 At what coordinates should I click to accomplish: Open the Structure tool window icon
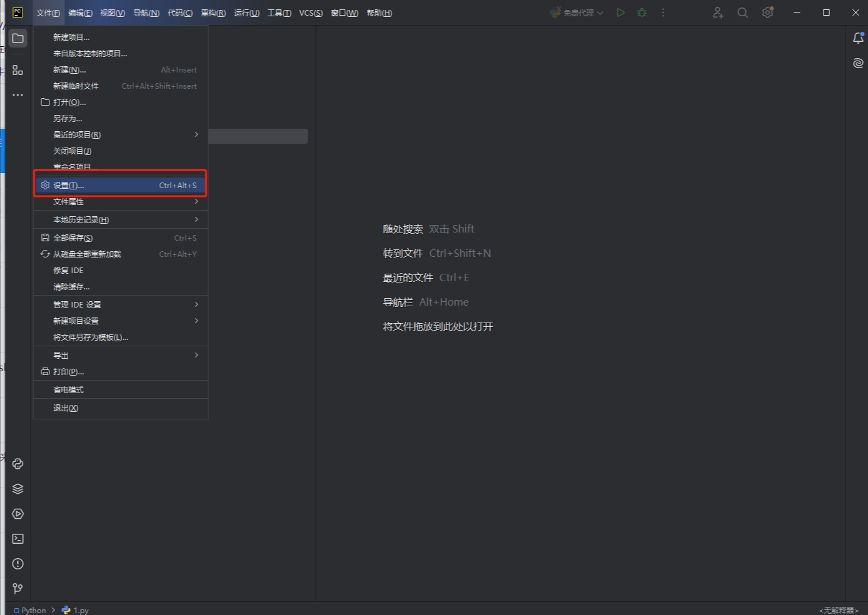point(18,70)
